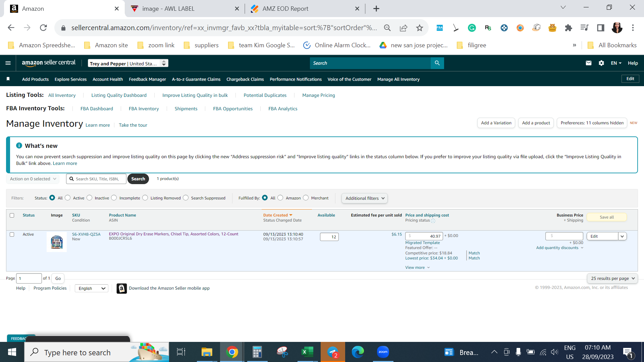Viewport: 644px width, 362px height.
Task: Open File Explorer from the taskbar
Action: pos(207,352)
